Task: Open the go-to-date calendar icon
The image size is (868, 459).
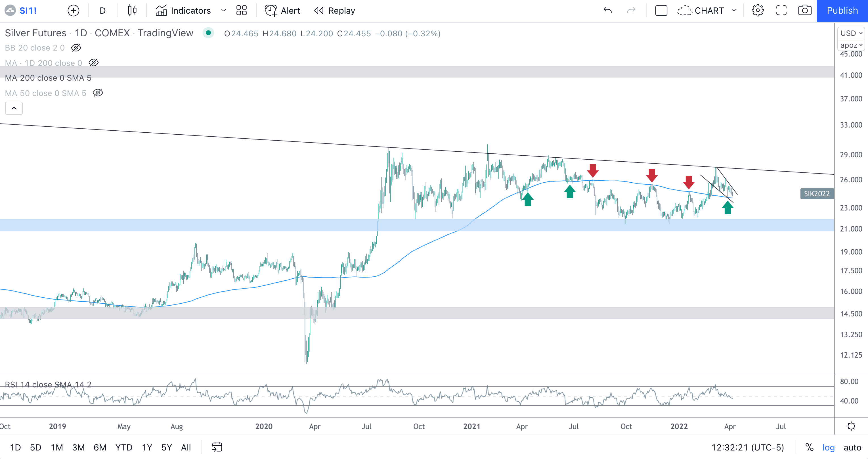Action: pyautogui.click(x=217, y=447)
